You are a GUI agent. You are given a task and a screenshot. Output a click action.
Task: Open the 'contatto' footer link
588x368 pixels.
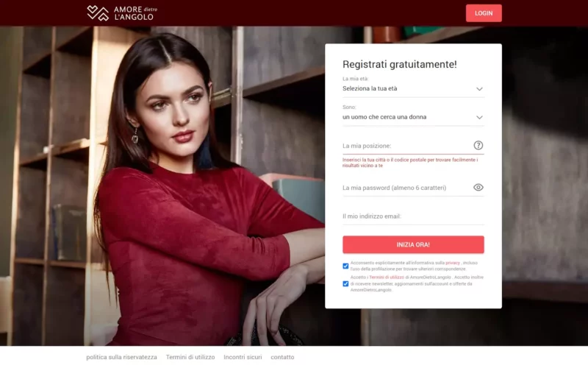282,357
